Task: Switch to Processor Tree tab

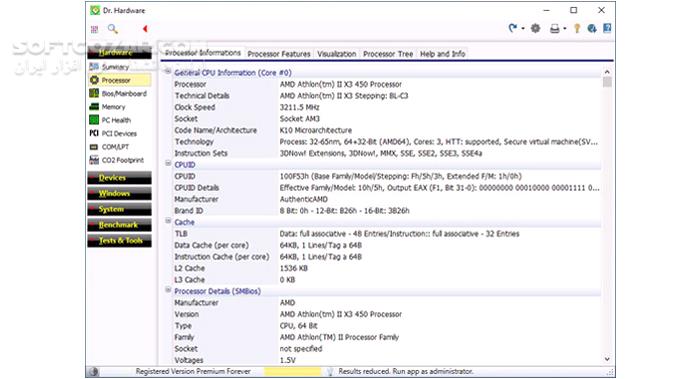Action: [x=388, y=54]
